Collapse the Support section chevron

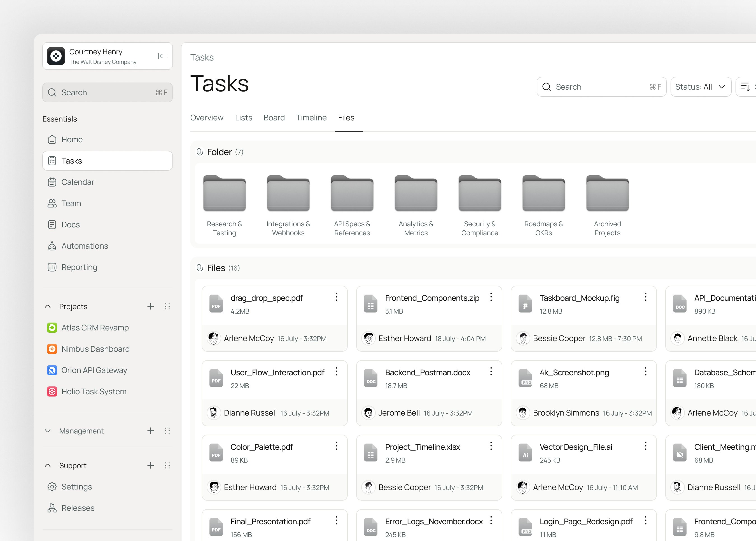pos(48,466)
